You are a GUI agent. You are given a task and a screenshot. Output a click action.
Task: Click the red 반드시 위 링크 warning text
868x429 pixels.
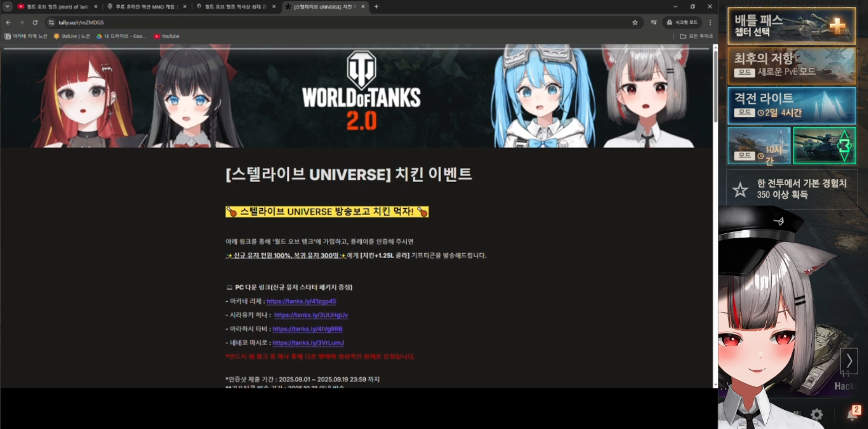(x=320, y=357)
